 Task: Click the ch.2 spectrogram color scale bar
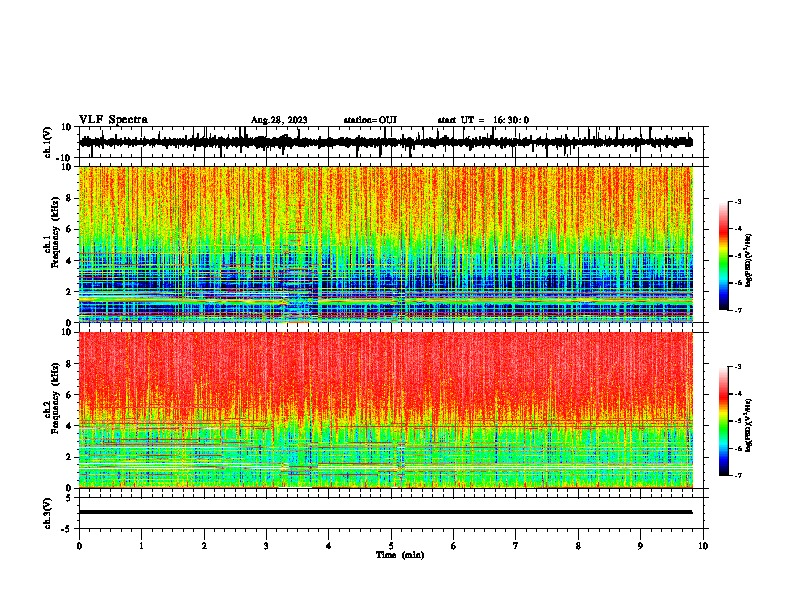pyautogui.click(x=724, y=421)
